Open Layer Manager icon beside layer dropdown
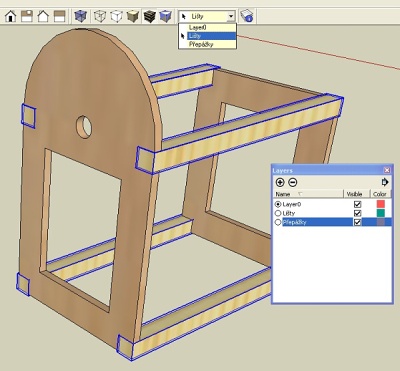The width and height of the screenshot is (400, 371). coord(247,16)
